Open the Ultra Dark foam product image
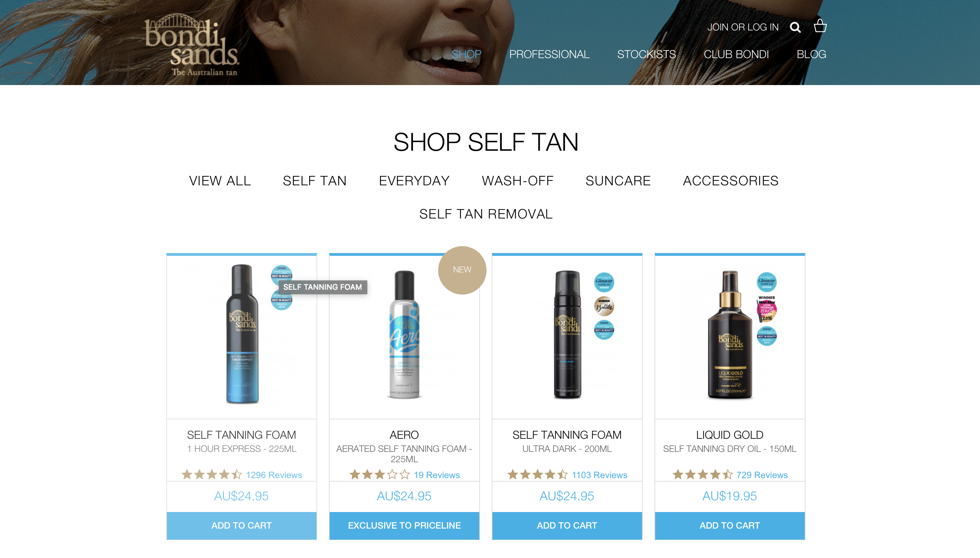 point(567,335)
